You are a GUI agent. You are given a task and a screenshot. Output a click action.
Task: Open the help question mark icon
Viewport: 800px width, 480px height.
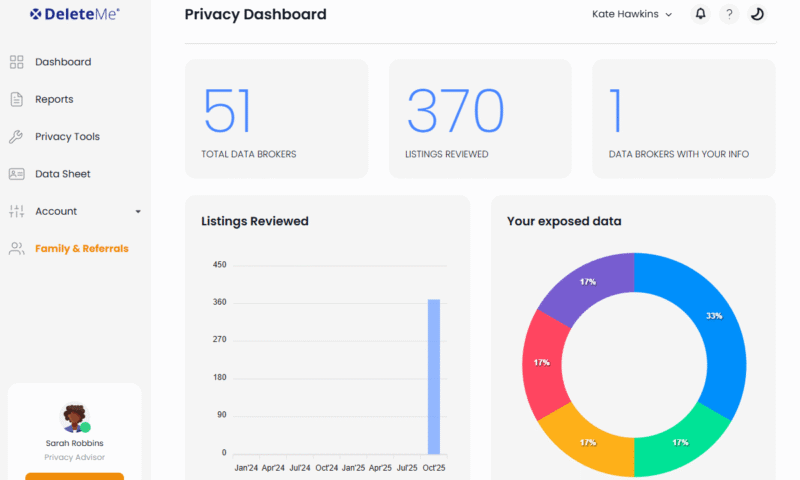click(x=729, y=14)
